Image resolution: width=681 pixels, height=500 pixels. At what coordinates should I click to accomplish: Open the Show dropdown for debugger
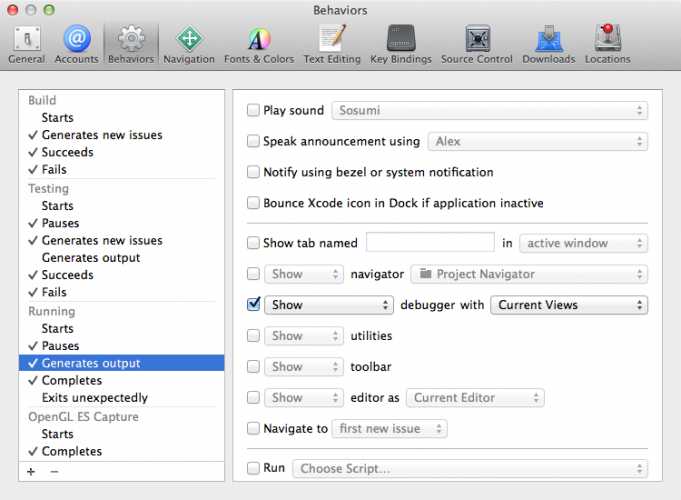[x=329, y=305]
